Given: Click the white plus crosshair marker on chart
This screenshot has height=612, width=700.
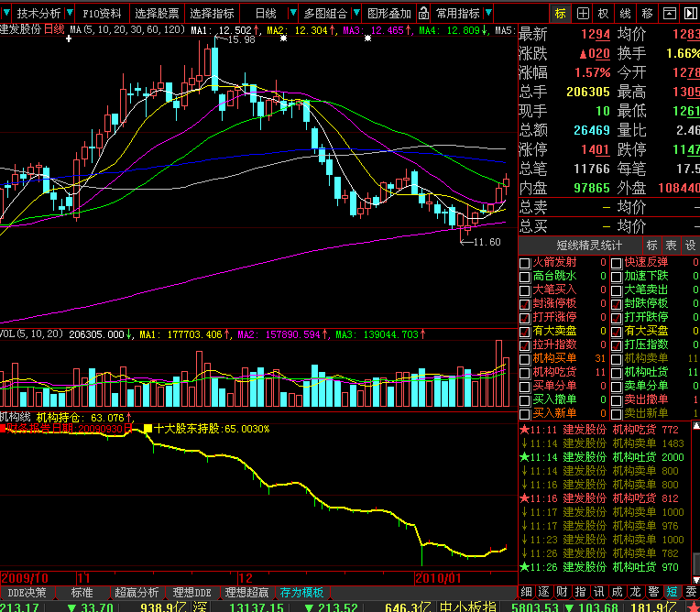Looking at the screenshot, I should [x=69, y=38].
